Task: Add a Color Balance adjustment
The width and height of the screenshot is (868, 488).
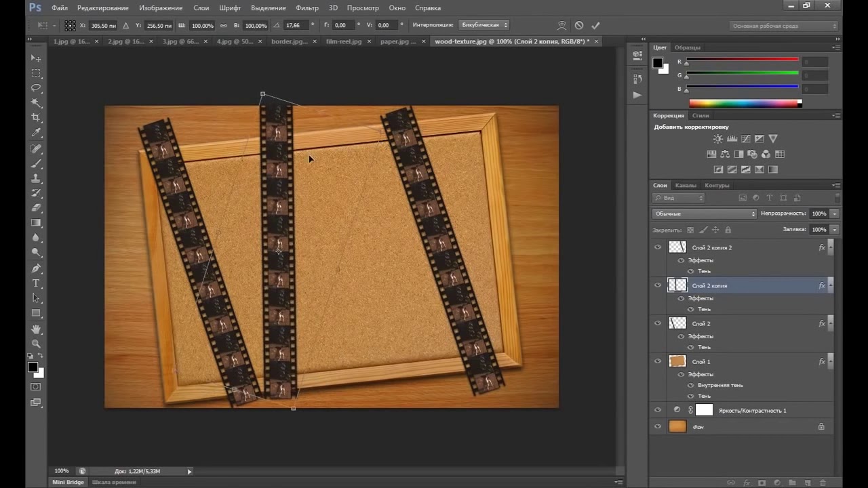Action: pyautogui.click(x=725, y=154)
